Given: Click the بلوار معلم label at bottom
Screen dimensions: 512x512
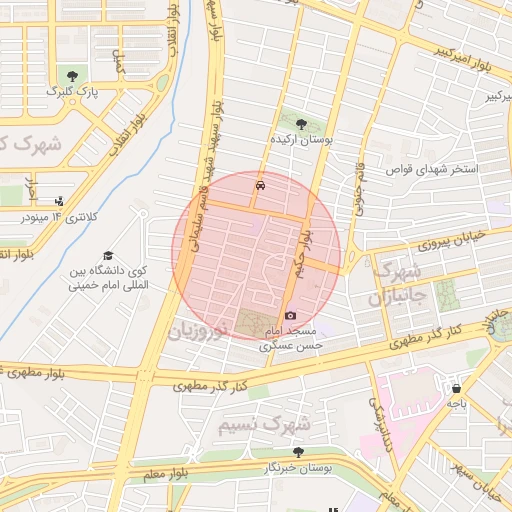Looking at the screenshot, I should click(166, 474).
